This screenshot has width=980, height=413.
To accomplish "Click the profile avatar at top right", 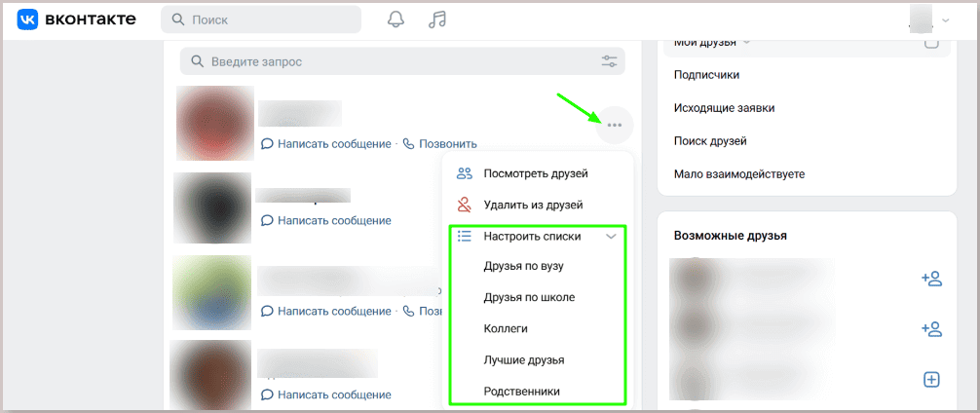I will pyautogui.click(x=922, y=20).
